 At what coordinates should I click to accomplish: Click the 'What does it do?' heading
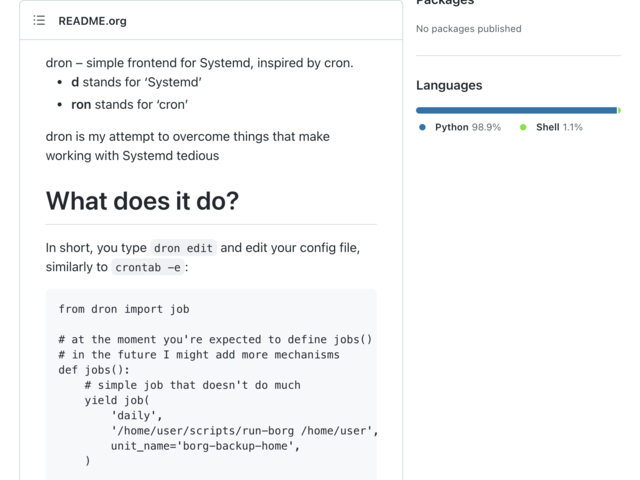[142, 201]
